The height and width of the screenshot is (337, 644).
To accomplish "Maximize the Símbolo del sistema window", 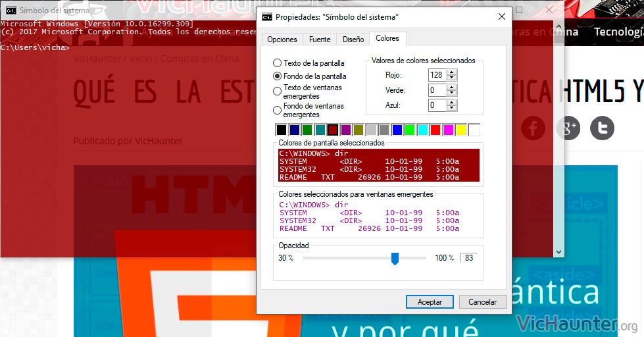I will click(519, 10).
